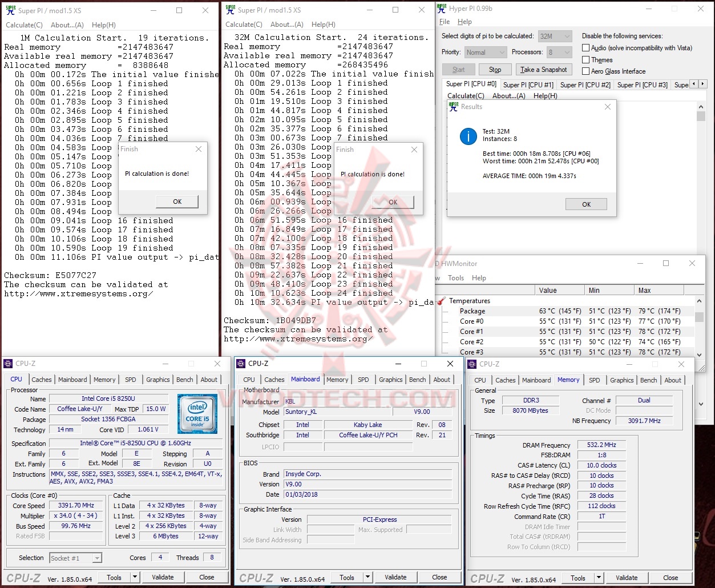Viewport: 715px width, 588px height.
Task: Tick the Themes checkbox in Hyper PI
Action: 585,59
